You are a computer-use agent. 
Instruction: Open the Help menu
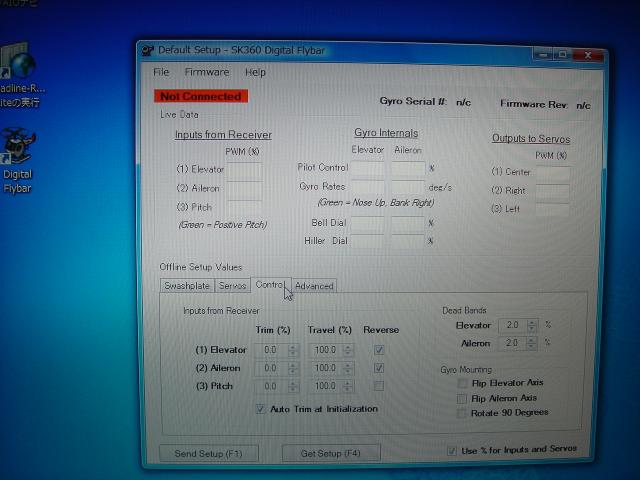pos(255,72)
